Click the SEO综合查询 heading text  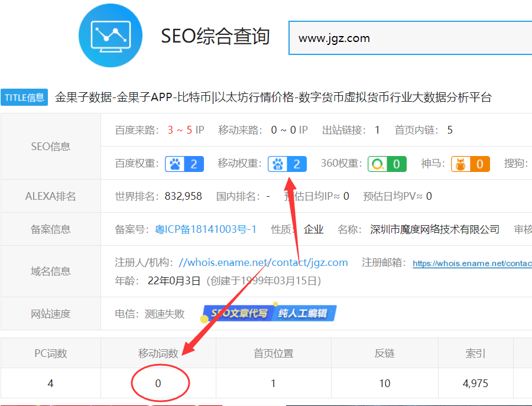coord(215,36)
